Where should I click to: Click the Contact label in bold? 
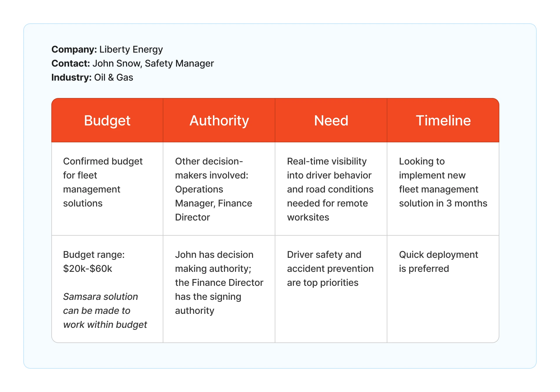71,64
